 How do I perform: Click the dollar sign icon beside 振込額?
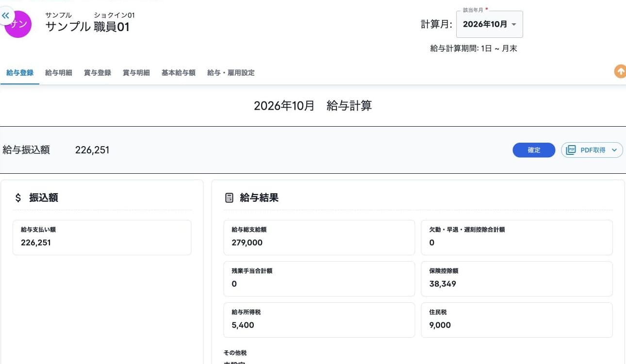[18, 198]
